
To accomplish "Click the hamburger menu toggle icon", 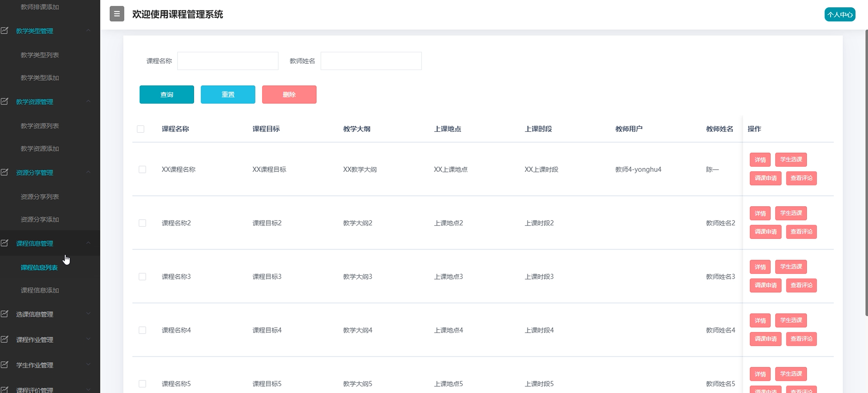I will [117, 14].
